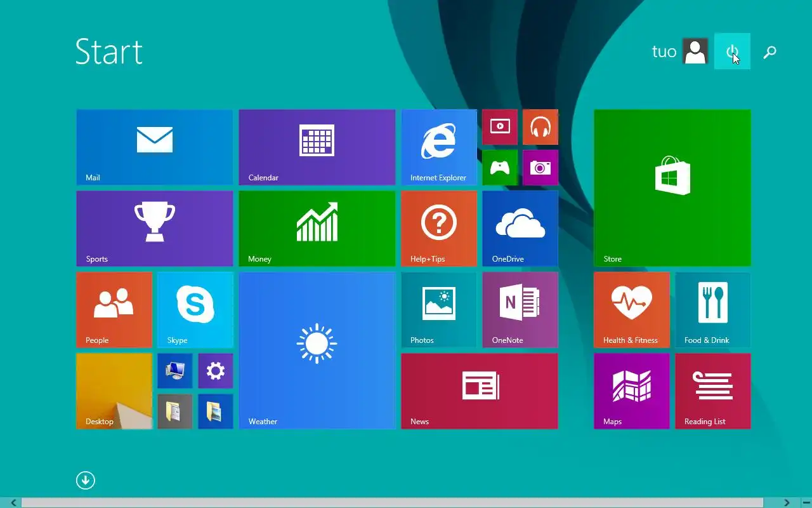Launch the OneNote tile
The width and height of the screenshot is (812, 508).
coord(520,310)
